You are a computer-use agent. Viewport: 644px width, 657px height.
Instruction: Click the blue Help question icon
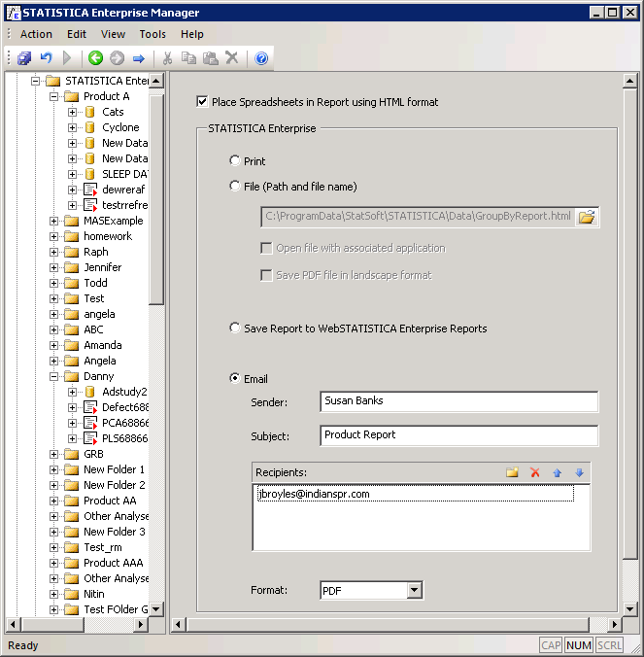point(261,57)
